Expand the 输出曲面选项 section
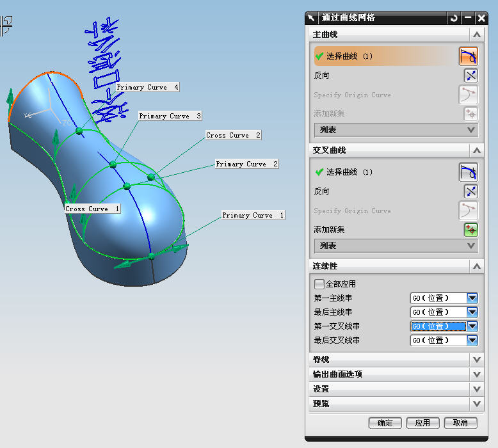 coord(476,374)
